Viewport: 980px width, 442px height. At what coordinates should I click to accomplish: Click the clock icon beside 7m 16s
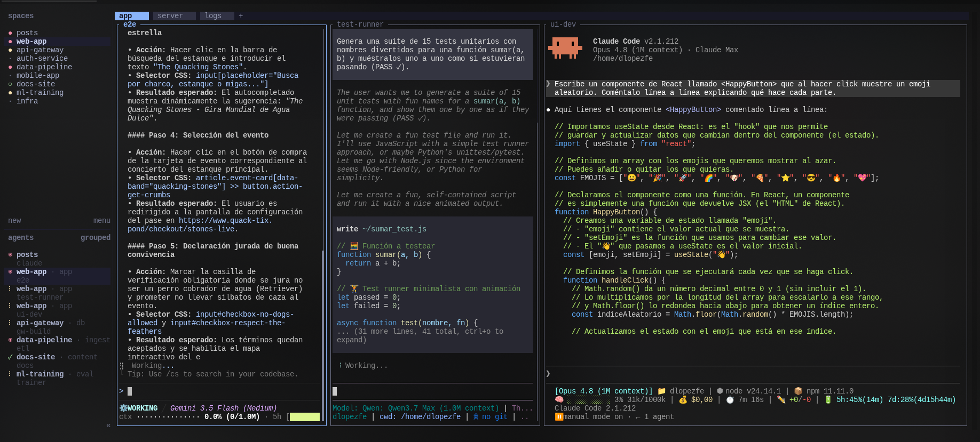[x=730, y=400]
